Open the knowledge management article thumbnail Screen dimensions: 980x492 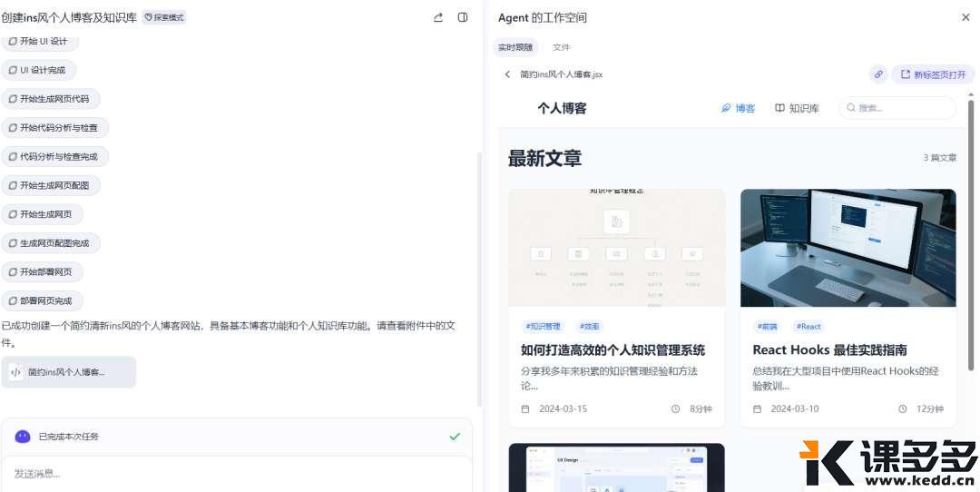pyautogui.click(x=616, y=248)
